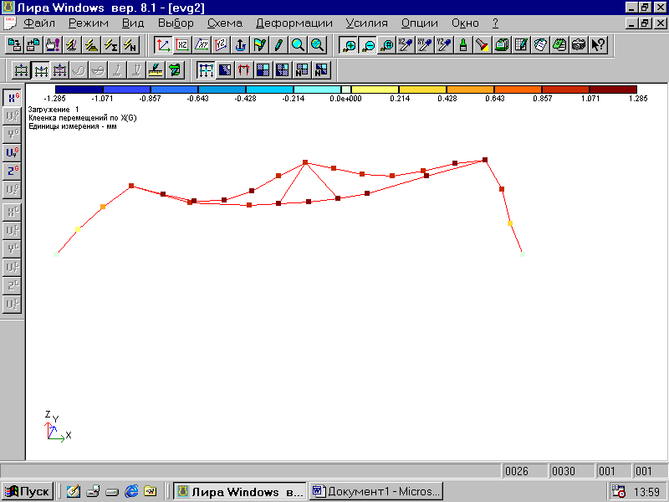Click the blue mosaic tiles icon

click(263, 70)
